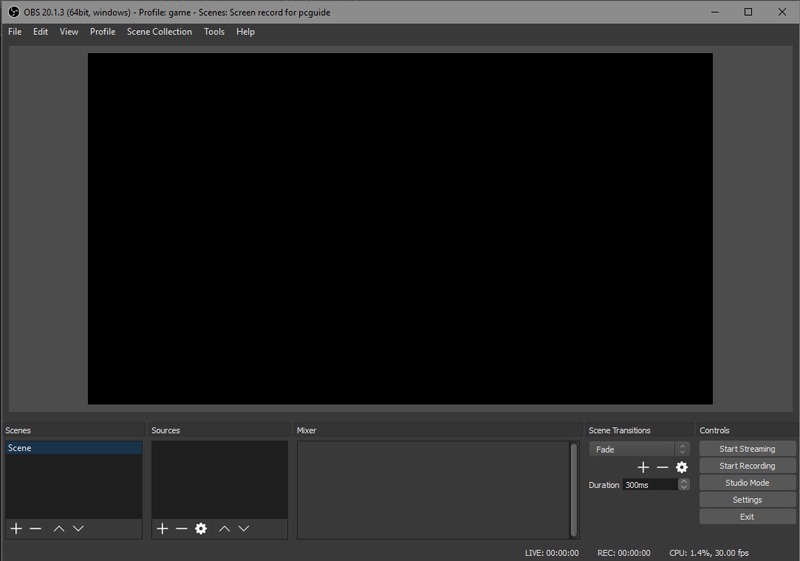The image size is (800, 561).
Task: Expand the Fade transition dropdown
Action: (640, 449)
